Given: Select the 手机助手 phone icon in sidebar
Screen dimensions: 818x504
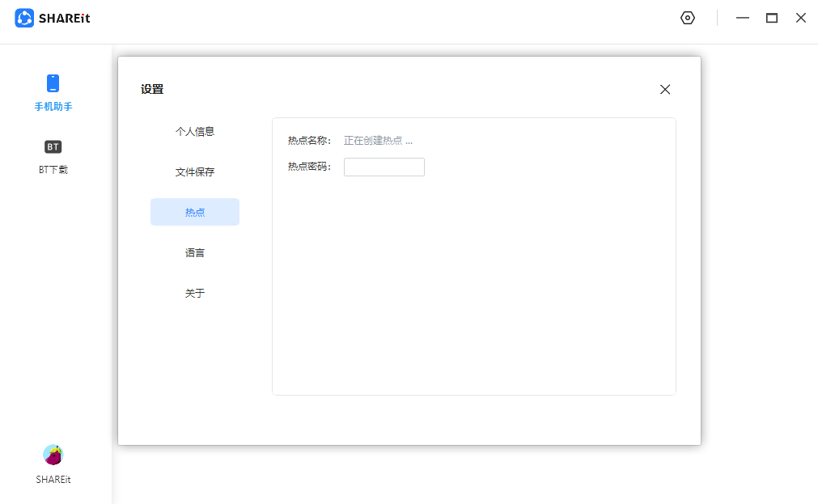Looking at the screenshot, I should tap(53, 82).
